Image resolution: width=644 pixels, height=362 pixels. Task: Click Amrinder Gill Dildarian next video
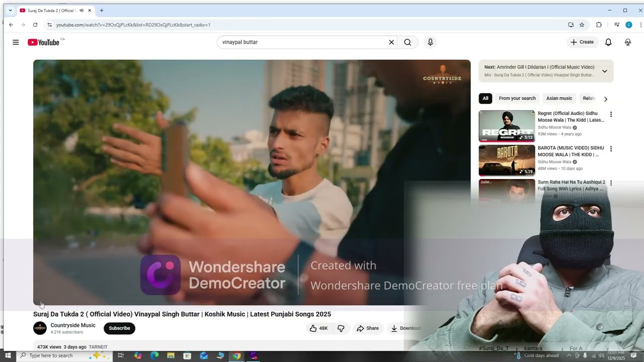tap(540, 67)
